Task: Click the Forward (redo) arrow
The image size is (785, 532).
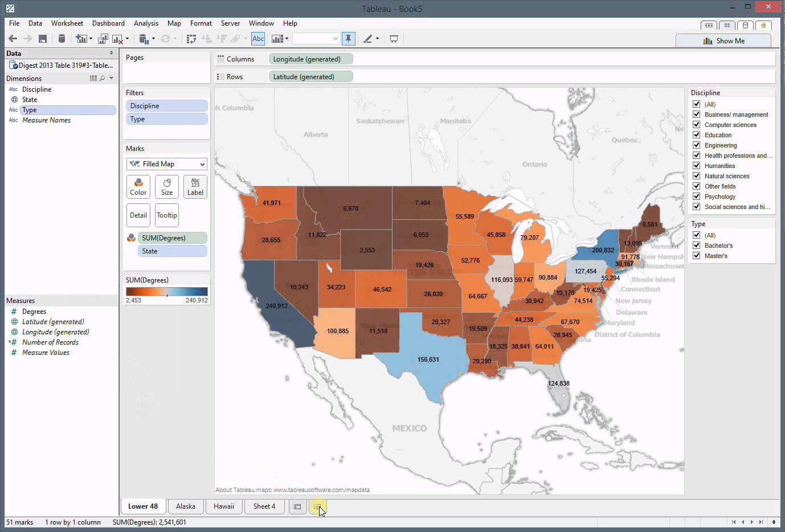Action: (x=27, y=39)
